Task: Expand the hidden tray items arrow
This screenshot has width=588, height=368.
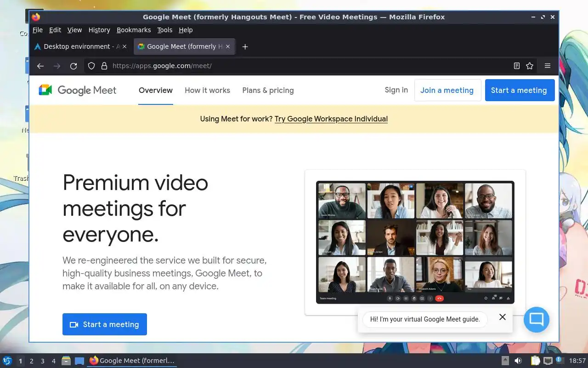Action: point(505,361)
